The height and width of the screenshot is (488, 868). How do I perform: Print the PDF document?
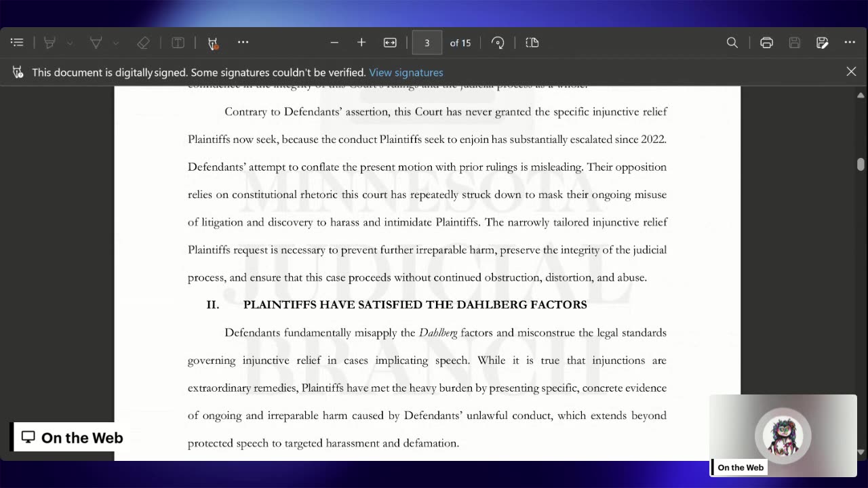[x=766, y=43]
